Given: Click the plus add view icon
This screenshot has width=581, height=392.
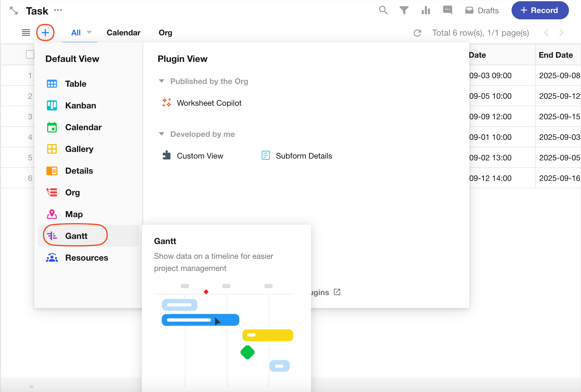Looking at the screenshot, I should [45, 33].
